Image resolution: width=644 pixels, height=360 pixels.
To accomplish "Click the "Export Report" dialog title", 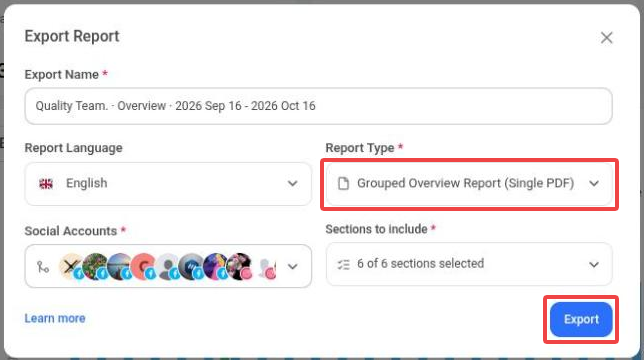I will [x=72, y=37].
